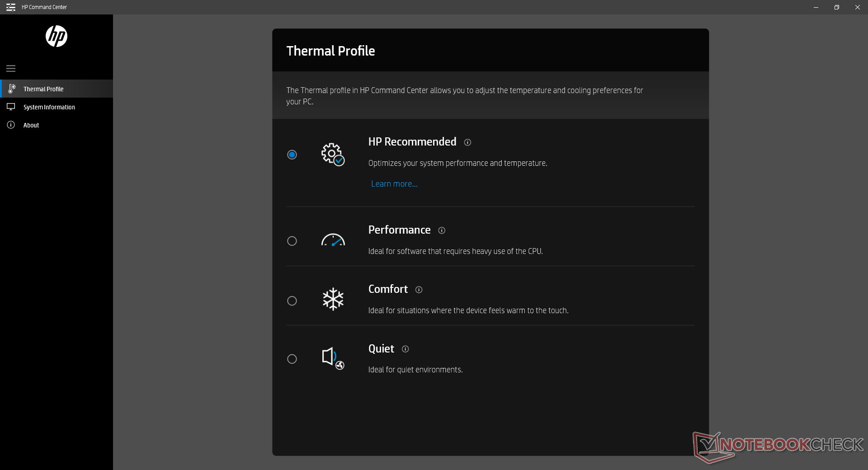Click the Comfort snowflake icon
The height and width of the screenshot is (470, 868).
coord(333,299)
